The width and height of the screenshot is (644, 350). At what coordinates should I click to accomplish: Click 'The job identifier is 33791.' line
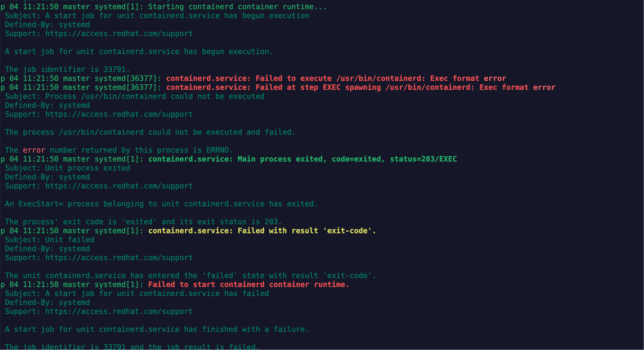(67, 69)
